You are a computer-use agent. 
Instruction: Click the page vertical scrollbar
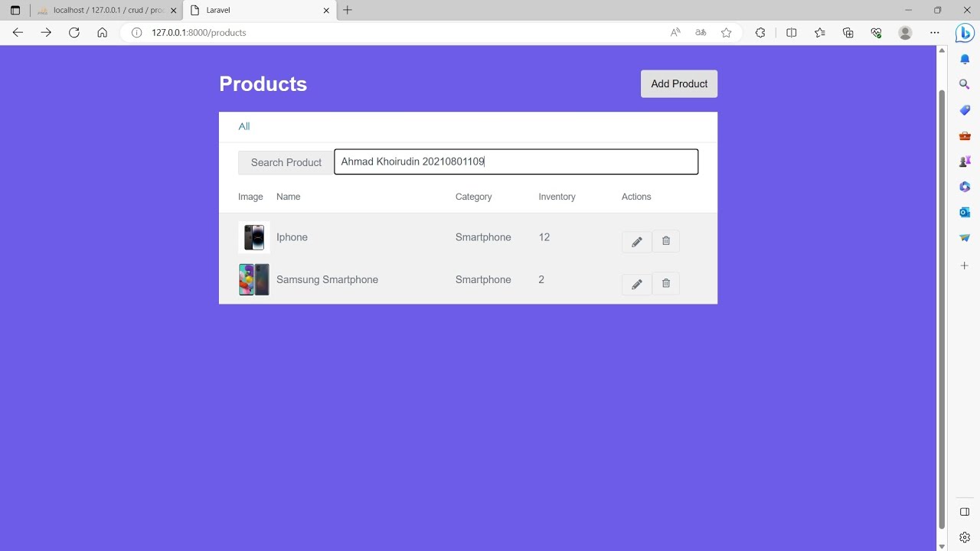click(942, 306)
